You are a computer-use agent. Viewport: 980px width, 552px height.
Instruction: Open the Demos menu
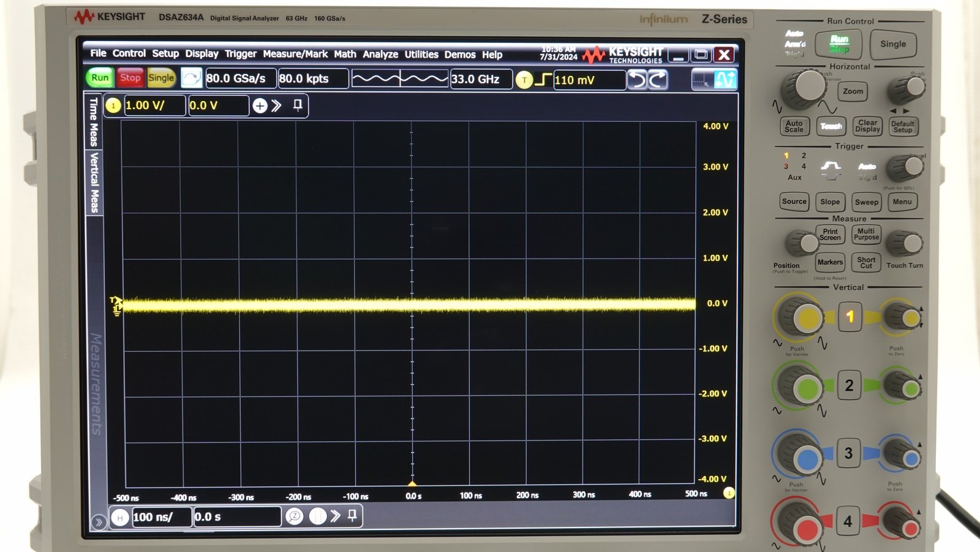pos(460,55)
